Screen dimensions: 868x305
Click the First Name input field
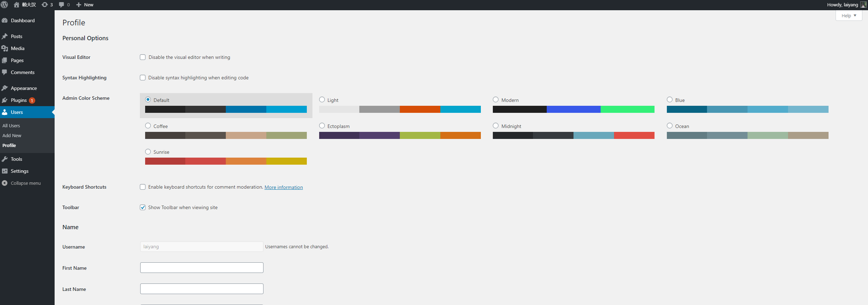(202, 268)
